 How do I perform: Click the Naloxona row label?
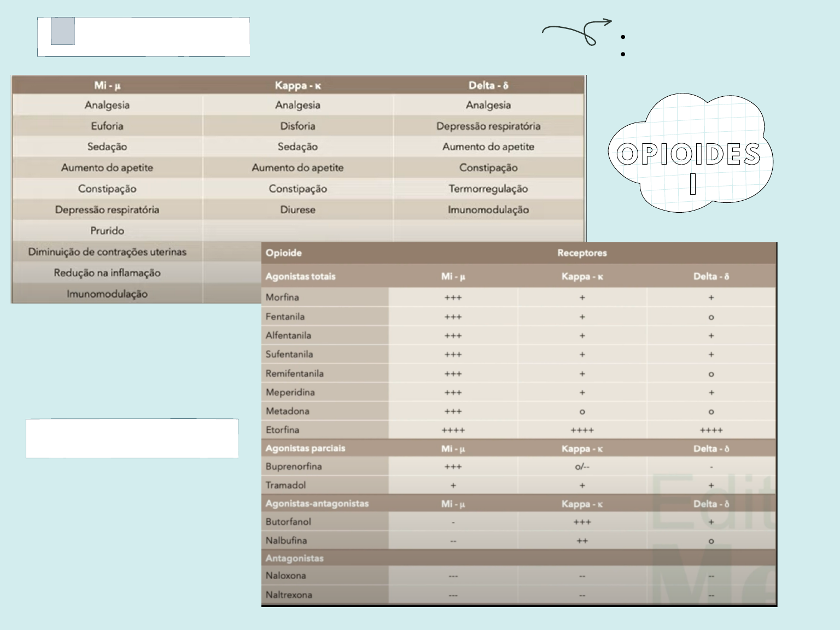point(285,576)
